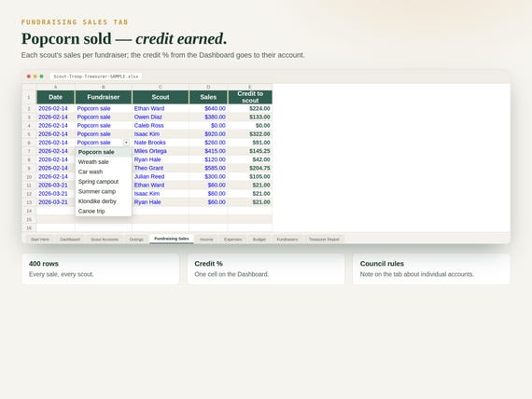Viewport: 532px width, 399px height.
Task: Select the Isaac Kim cell in row 5
Action: (161, 134)
